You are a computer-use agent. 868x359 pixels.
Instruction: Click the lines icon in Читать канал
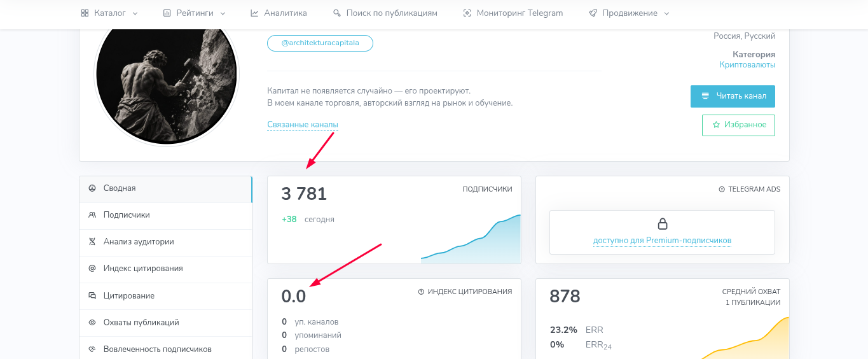tap(705, 96)
